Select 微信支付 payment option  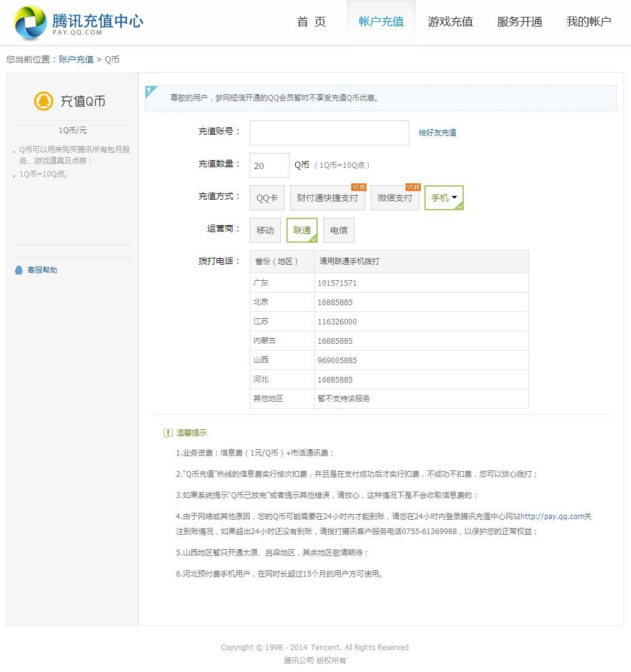pos(394,198)
